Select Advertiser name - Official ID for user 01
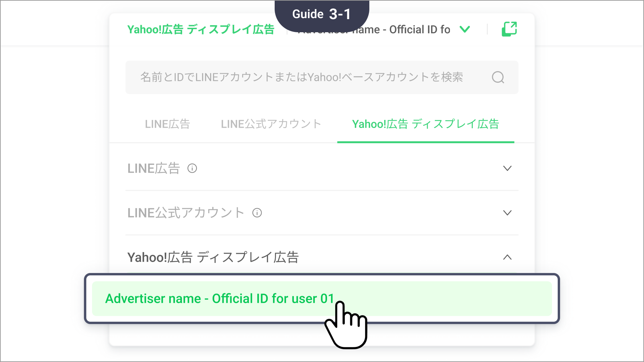Viewport: 644px width, 362px height. pyautogui.click(x=220, y=299)
